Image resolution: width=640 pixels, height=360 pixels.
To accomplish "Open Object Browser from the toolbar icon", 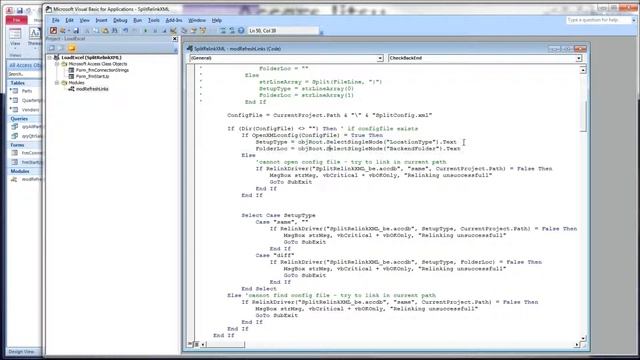I will tap(202, 31).
